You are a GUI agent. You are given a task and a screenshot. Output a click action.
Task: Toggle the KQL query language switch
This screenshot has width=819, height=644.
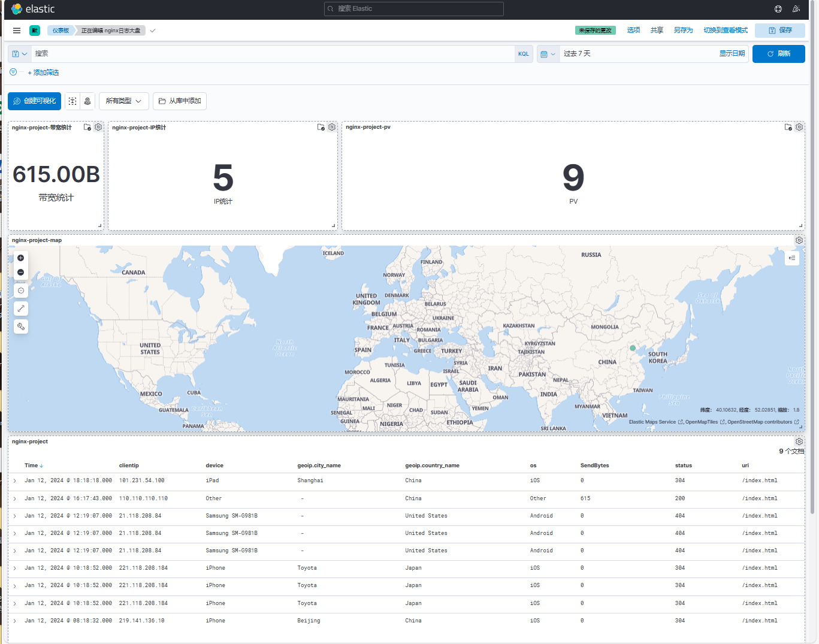523,54
